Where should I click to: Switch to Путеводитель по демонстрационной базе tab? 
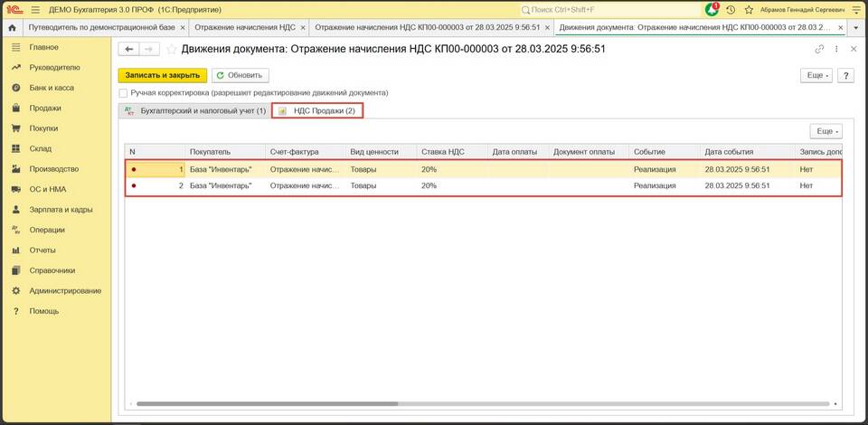(x=102, y=27)
